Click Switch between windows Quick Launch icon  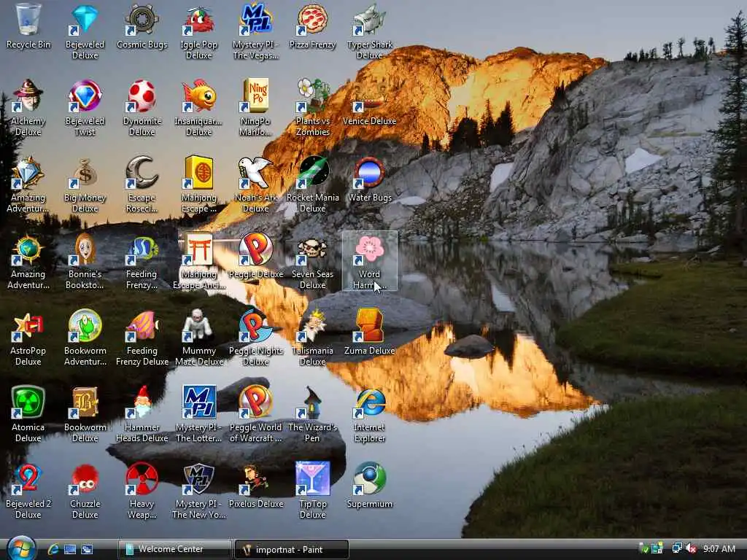(x=88, y=550)
